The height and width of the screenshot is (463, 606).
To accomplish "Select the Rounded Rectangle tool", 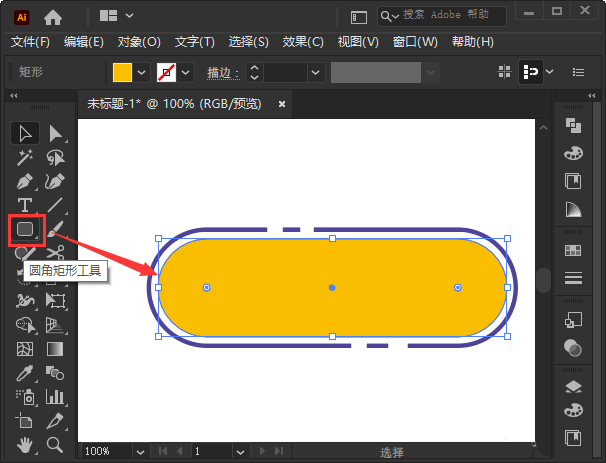I will (25, 230).
